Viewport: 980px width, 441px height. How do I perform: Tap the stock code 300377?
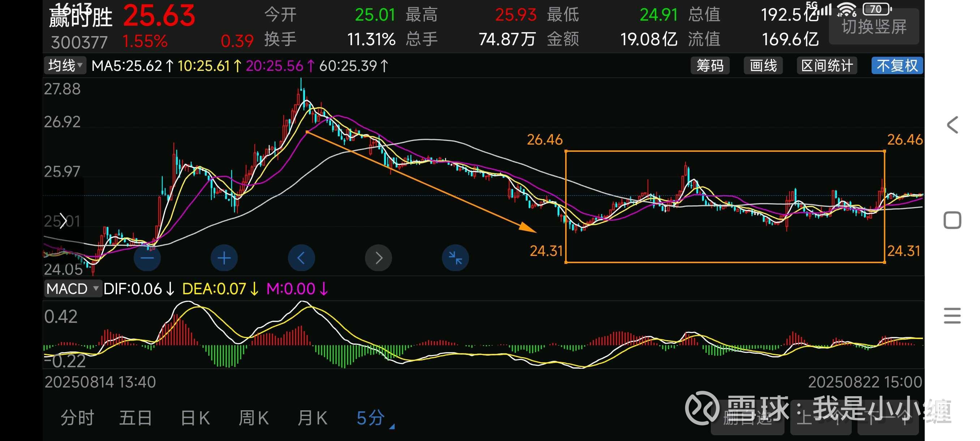click(x=79, y=42)
